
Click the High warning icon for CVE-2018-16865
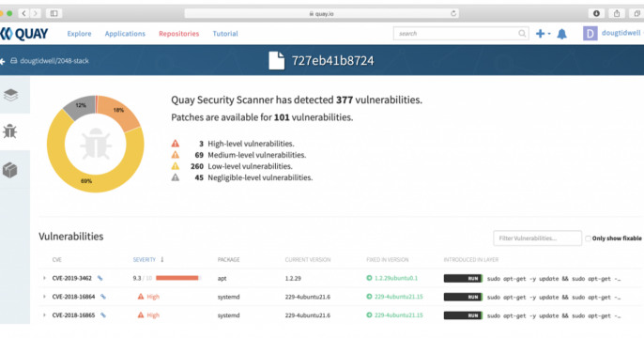click(x=141, y=315)
